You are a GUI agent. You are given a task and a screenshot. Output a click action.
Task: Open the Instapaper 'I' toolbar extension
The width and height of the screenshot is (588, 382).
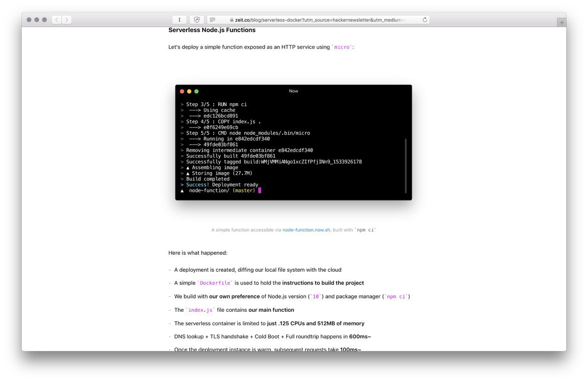[179, 20]
